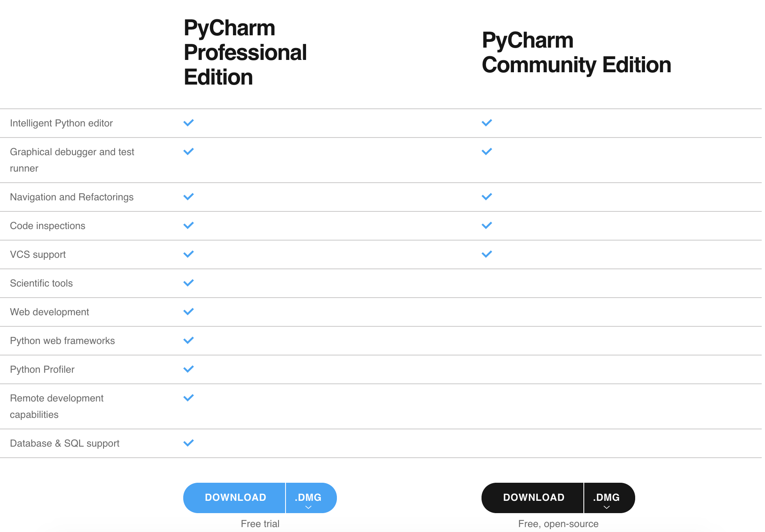This screenshot has width=765, height=532.
Task: Click Community checkmark for Graphical debugger
Action: tap(487, 151)
